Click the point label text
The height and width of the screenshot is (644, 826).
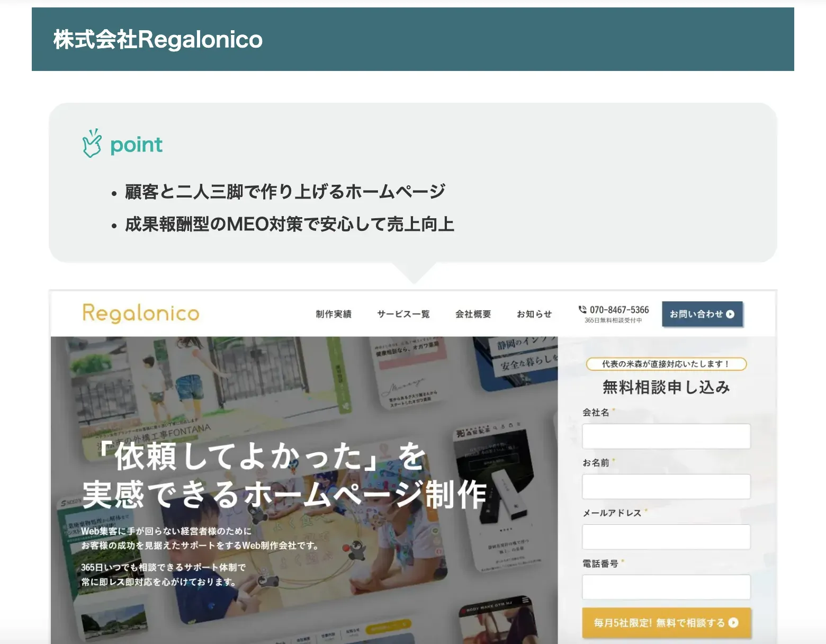(x=136, y=145)
